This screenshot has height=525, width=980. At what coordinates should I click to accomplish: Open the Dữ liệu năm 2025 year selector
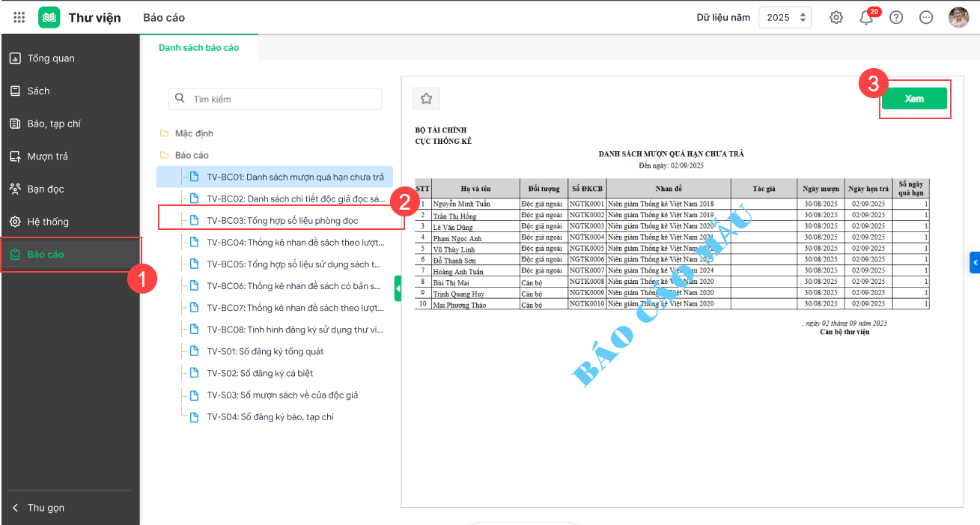785,17
